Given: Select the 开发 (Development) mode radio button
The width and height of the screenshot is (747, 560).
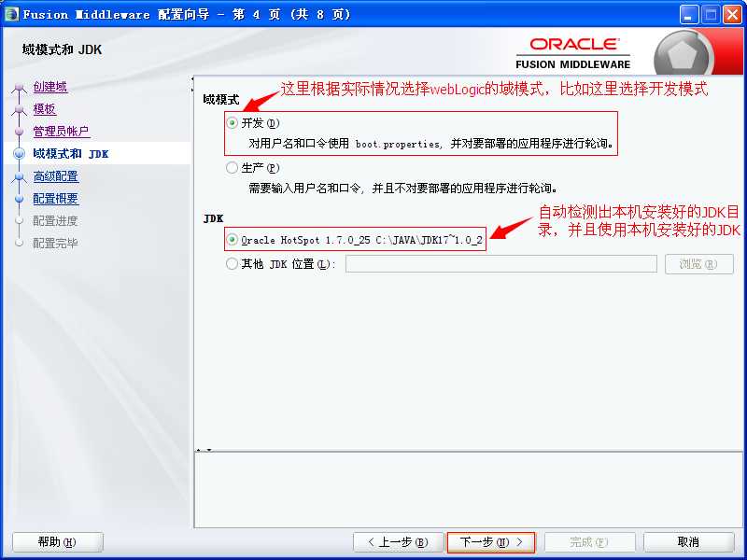Looking at the screenshot, I should 232,123.
